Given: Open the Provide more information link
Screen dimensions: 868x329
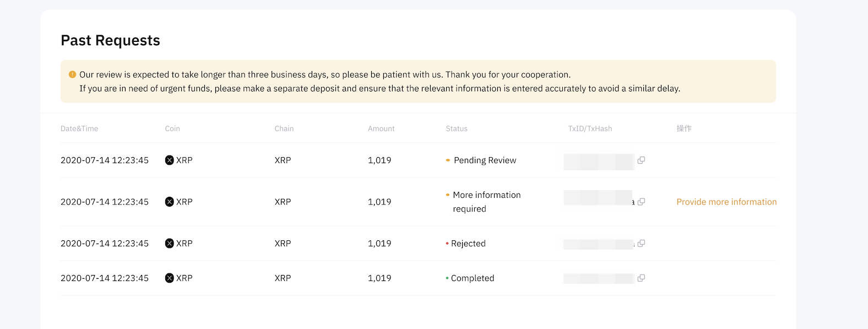Looking at the screenshot, I should click(x=726, y=202).
